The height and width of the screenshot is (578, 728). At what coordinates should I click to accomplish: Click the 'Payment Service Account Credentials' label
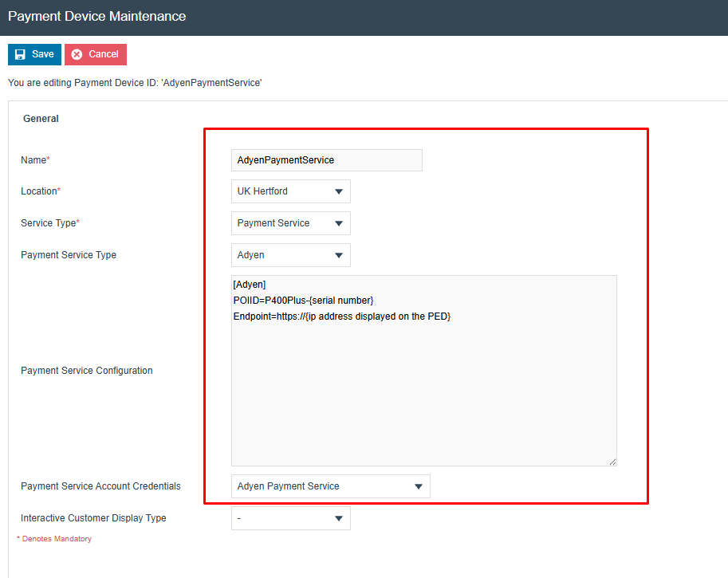pos(100,486)
